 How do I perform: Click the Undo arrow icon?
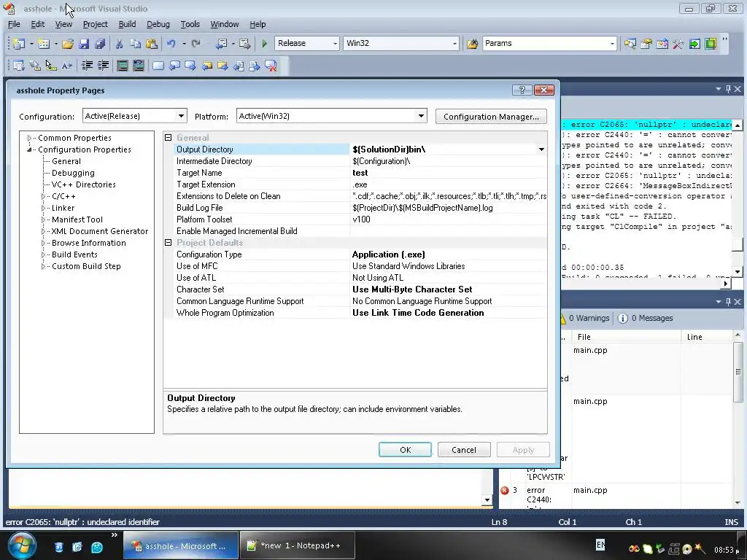pos(171,44)
